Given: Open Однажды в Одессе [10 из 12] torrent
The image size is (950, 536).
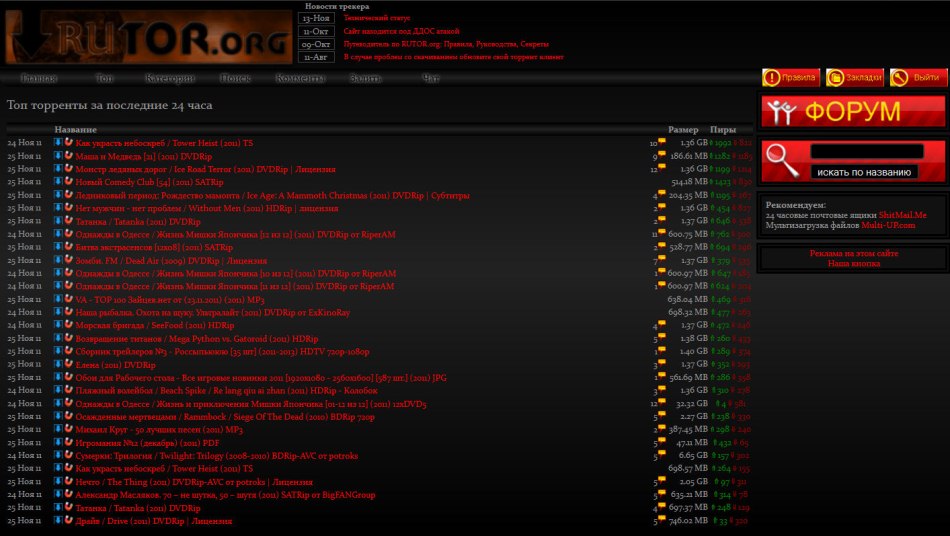Looking at the screenshot, I should tap(235, 273).
